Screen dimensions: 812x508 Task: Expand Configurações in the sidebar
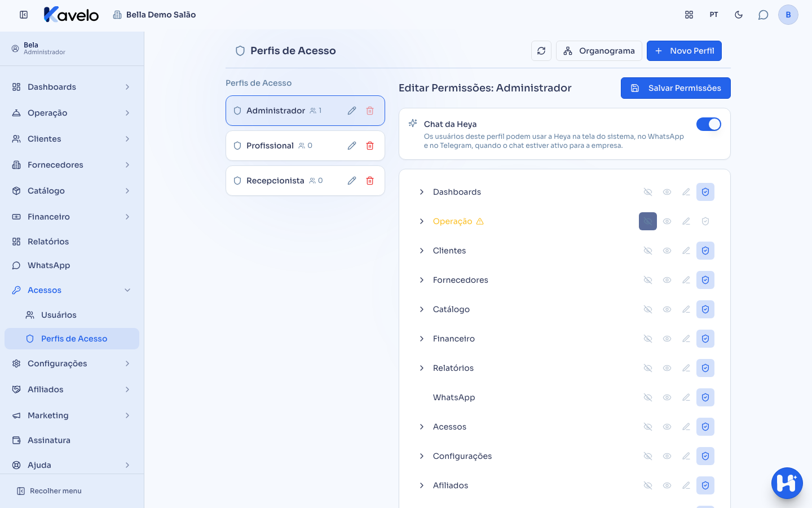(x=72, y=364)
